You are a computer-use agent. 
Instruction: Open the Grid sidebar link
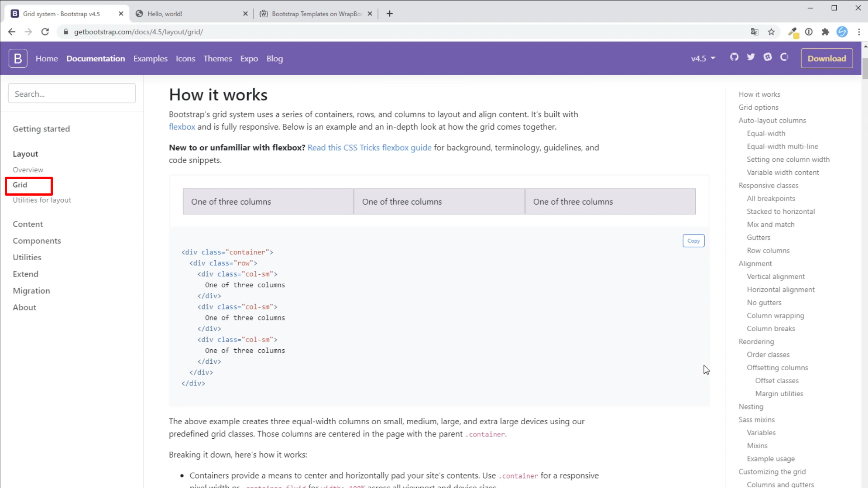(20, 185)
